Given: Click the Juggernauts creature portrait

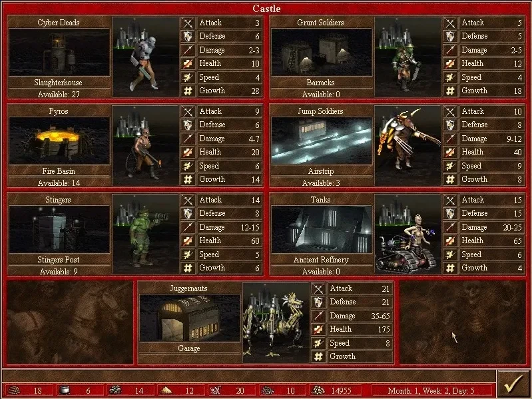Looking at the screenshot, I should 276,322.
